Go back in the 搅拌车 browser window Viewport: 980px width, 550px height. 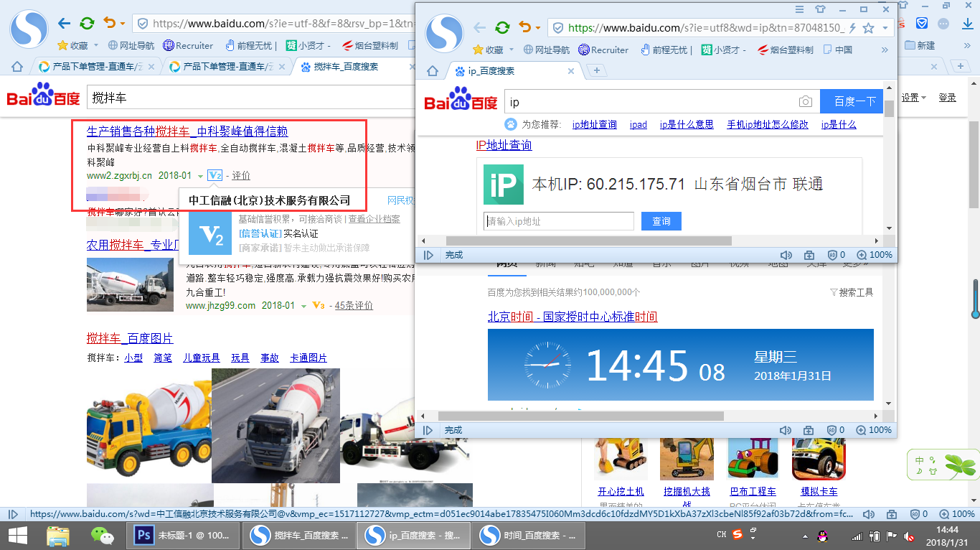click(64, 24)
